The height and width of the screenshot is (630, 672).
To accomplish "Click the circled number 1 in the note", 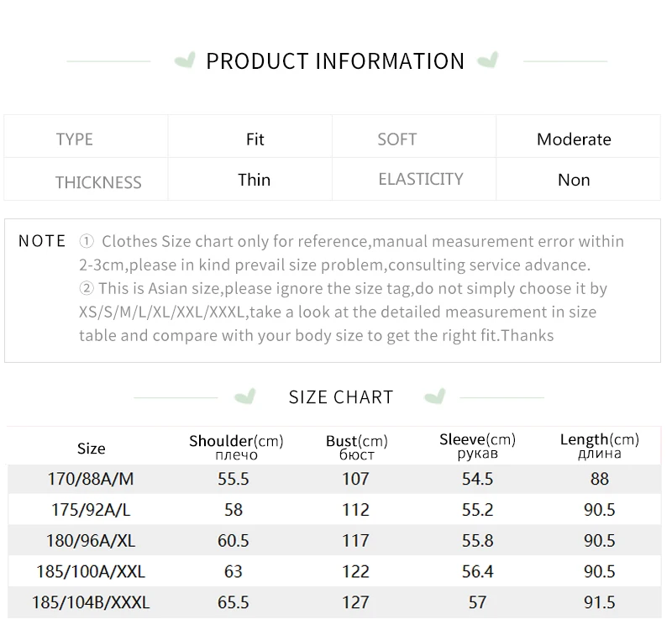I will point(87,242).
